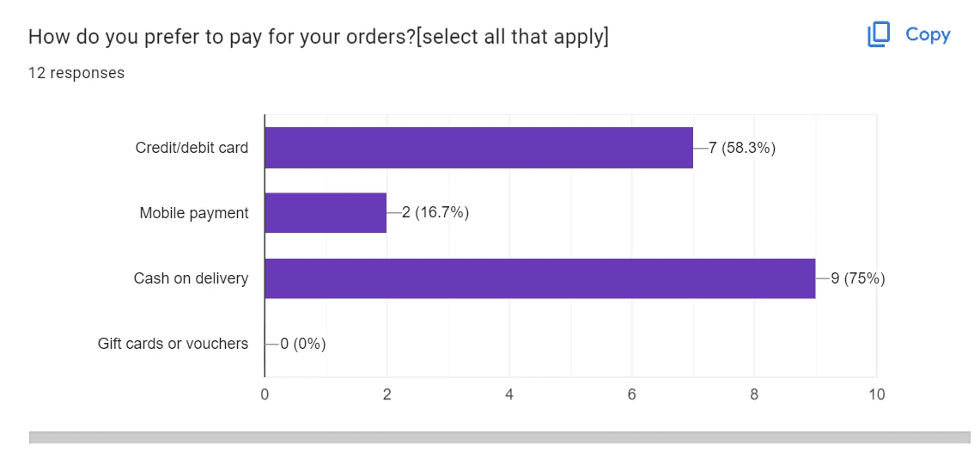980x470 pixels.
Task: Click the x-axis value 6
Action: (632, 395)
